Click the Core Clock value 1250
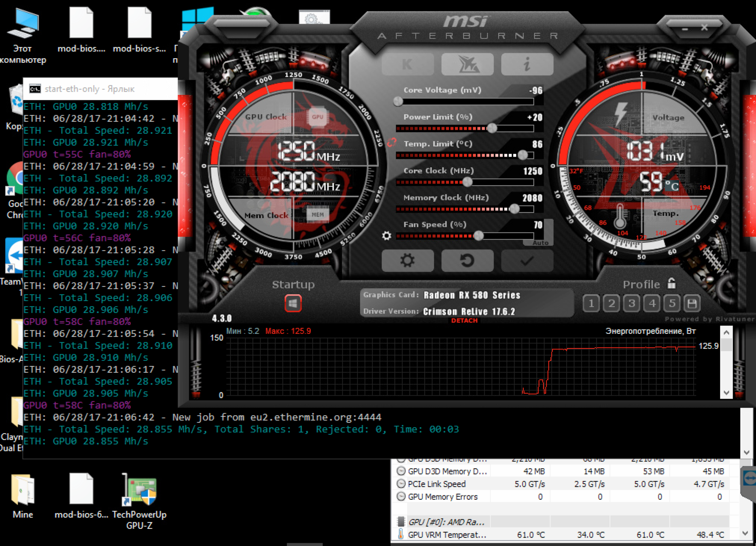 532,171
